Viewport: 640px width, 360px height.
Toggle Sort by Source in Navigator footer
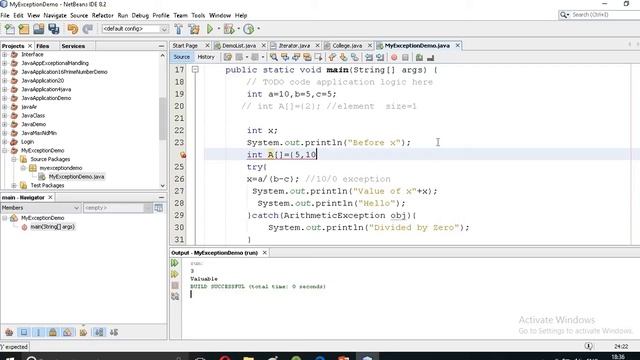114,332
